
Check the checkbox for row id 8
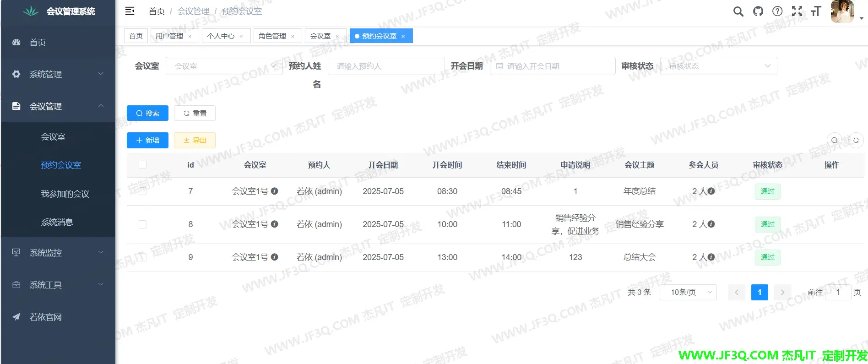[x=143, y=224]
